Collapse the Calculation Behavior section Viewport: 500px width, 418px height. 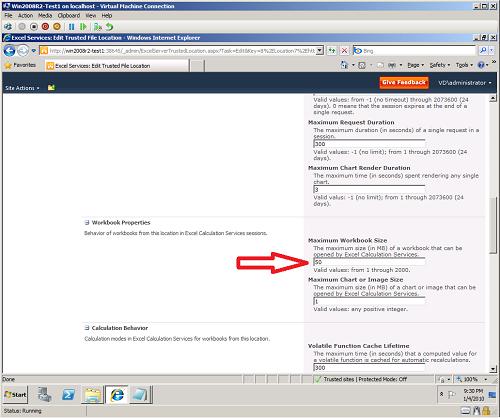pos(87,328)
